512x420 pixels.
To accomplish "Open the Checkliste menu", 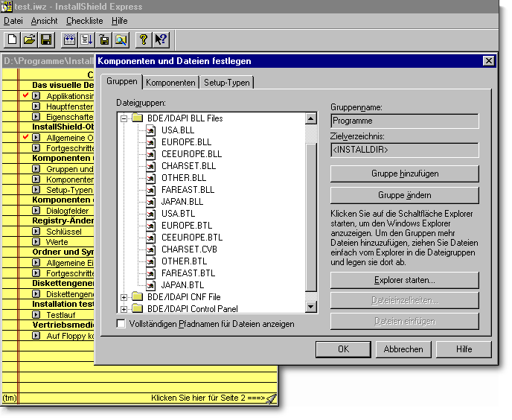I will pyautogui.click(x=84, y=21).
